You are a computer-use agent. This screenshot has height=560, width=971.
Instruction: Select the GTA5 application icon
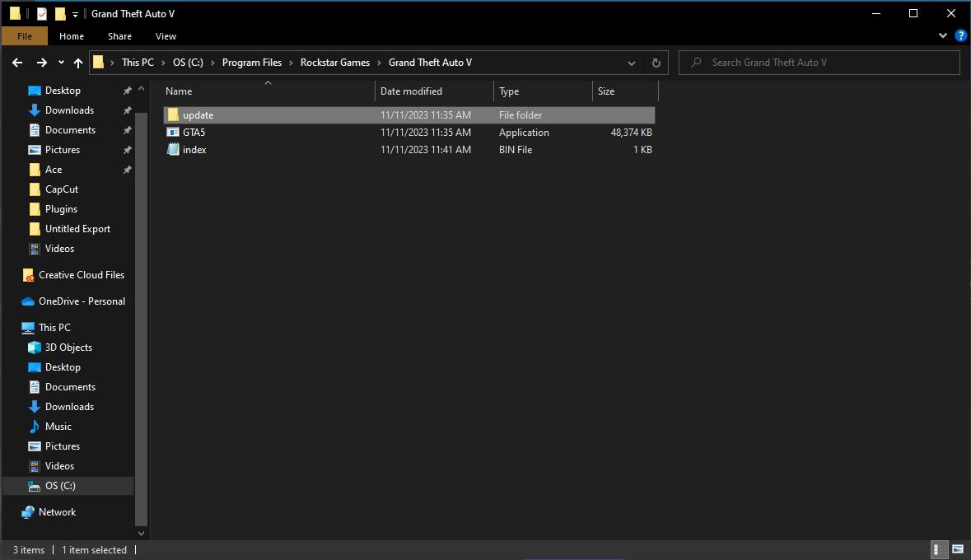coord(173,132)
